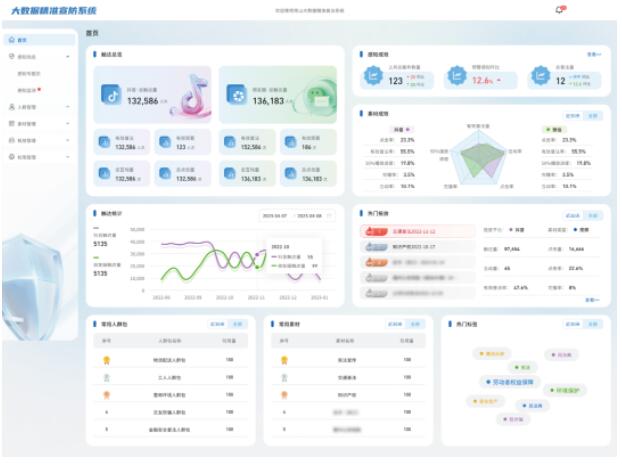622x464 pixels.
Task: Click the 查看 link in the top-right overview panel
Action: (593, 54)
